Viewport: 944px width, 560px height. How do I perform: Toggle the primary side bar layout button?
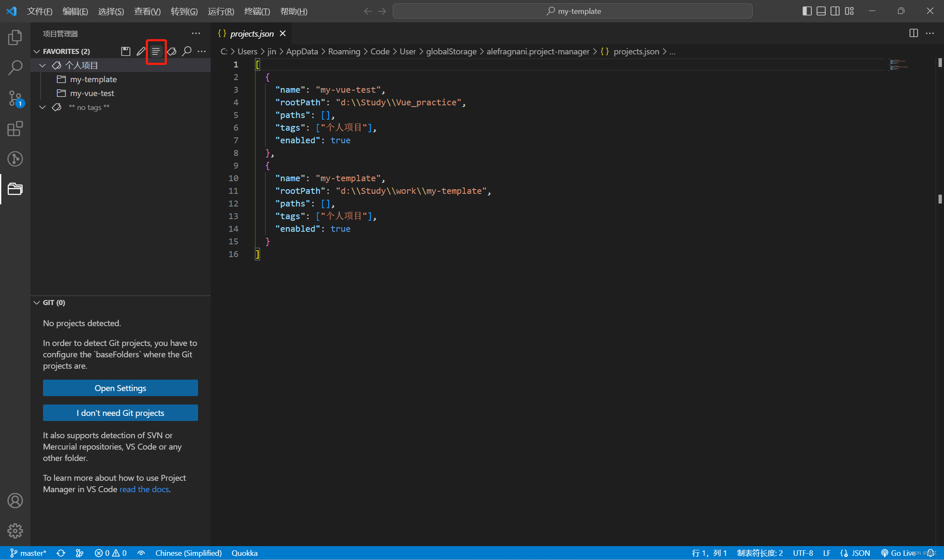(x=807, y=11)
